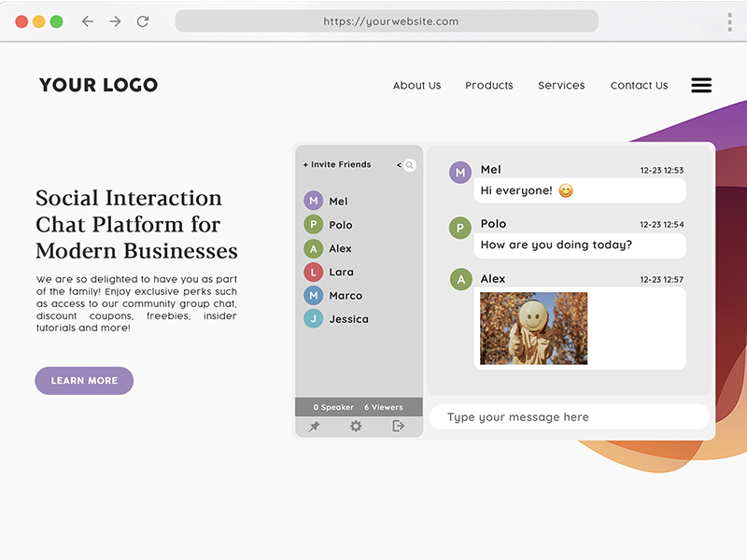Navigate to the Products menu item
Image resolution: width=747 pixels, height=560 pixels.
point(489,85)
